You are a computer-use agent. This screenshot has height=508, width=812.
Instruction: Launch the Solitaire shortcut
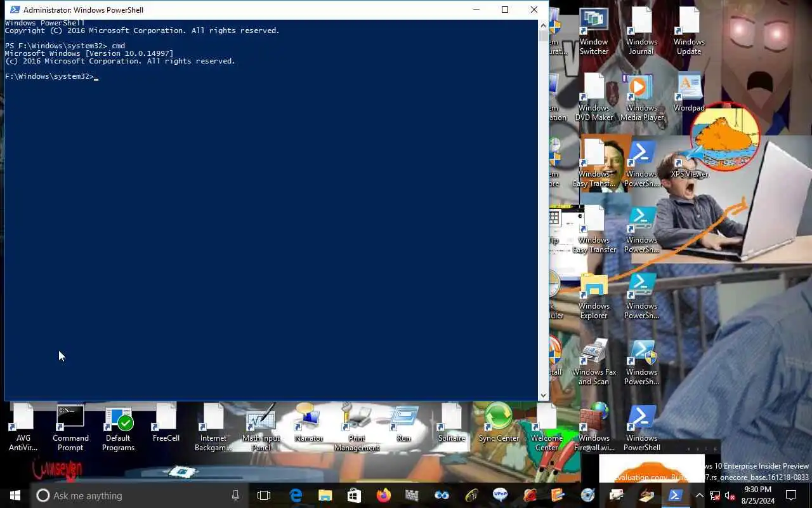click(451, 423)
